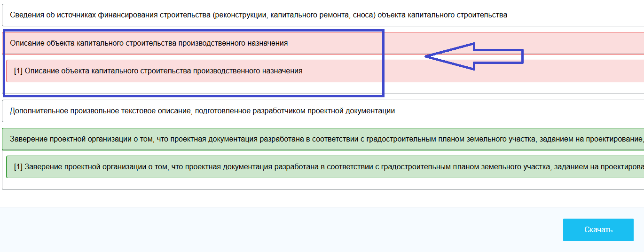Expand 'Дополнительное произвольное текстовое описание' section
Image resolution: width=644 pixels, height=252 pixels.
point(202,111)
